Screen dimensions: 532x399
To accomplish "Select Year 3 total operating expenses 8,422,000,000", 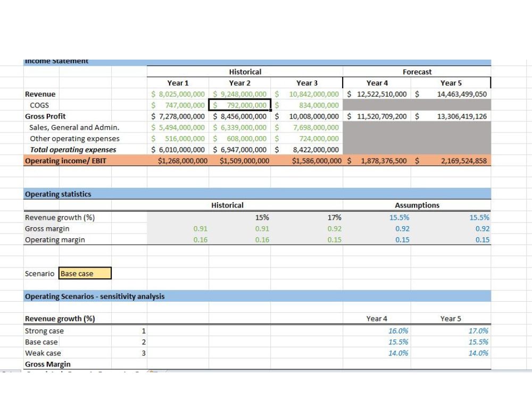I will [307, 149].
